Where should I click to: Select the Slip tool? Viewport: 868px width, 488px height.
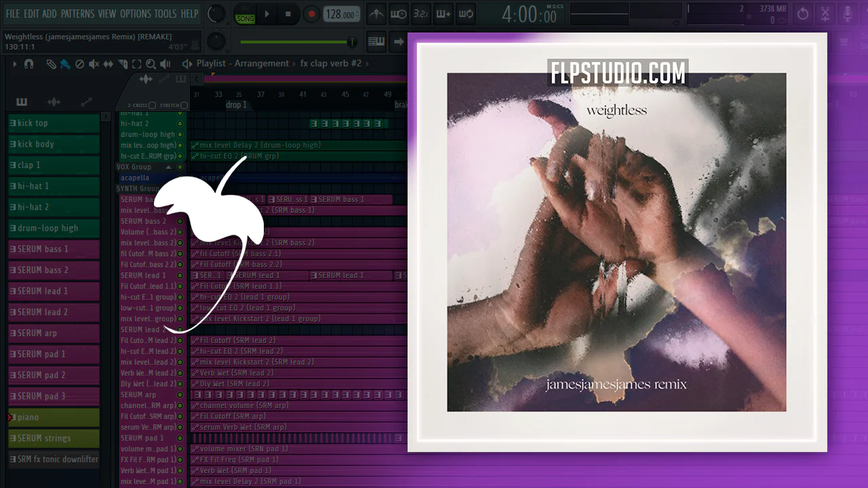[108, 64]
